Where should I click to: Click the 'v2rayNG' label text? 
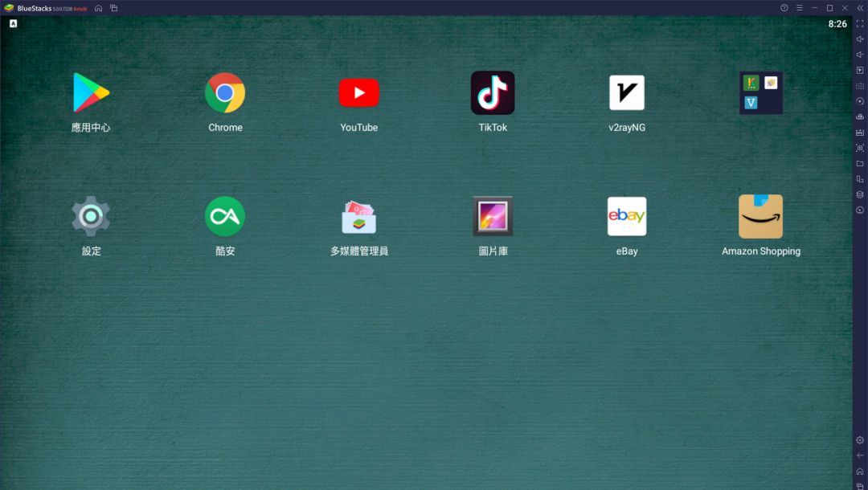(627, 127)
